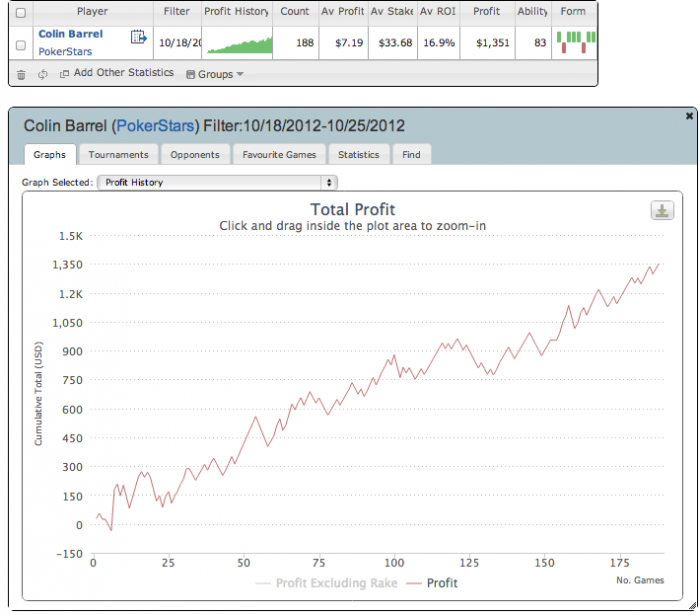700x615 pixels.
Task: Toggle the header select-all checkbox
Action: [x=21, y=12]
